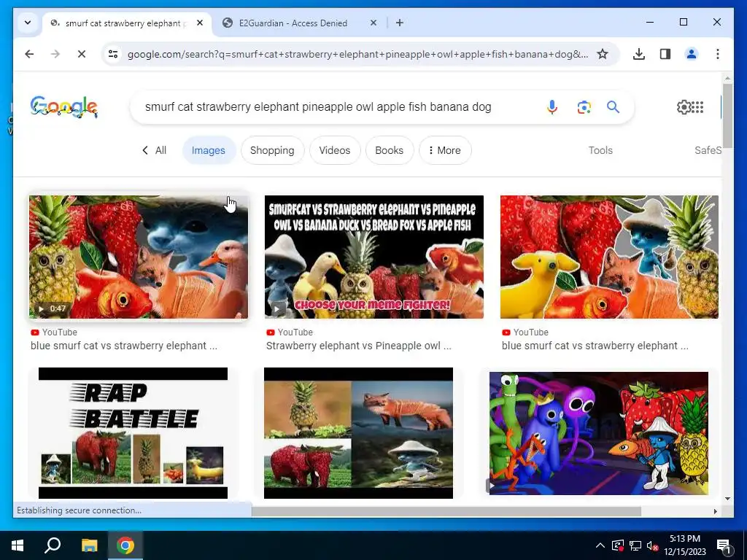Image resolution: width=747 pixels, height=560 pixels.
Task: Click the YouTube source under the third result
Action: click(525, 332)
